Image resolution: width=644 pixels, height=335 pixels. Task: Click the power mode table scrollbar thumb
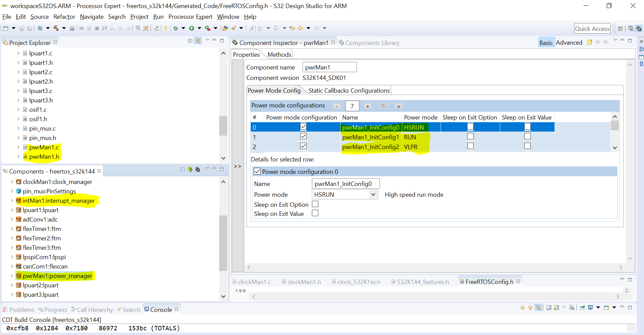click(615, 125)
